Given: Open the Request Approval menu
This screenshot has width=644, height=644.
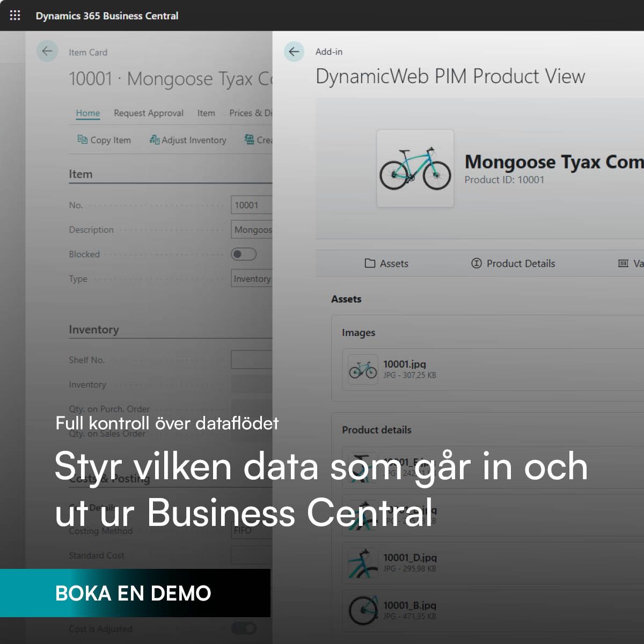Looking at the screenshot, I should pos(149,113).
